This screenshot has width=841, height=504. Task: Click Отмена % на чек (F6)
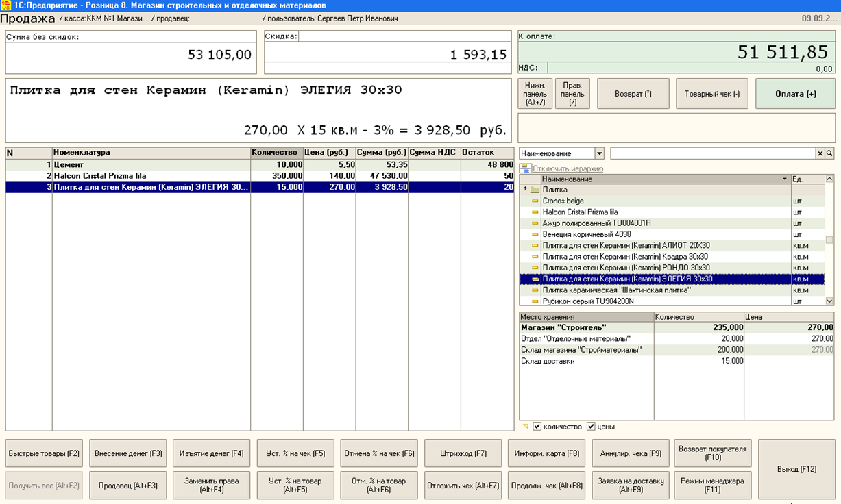click(379, 453)
